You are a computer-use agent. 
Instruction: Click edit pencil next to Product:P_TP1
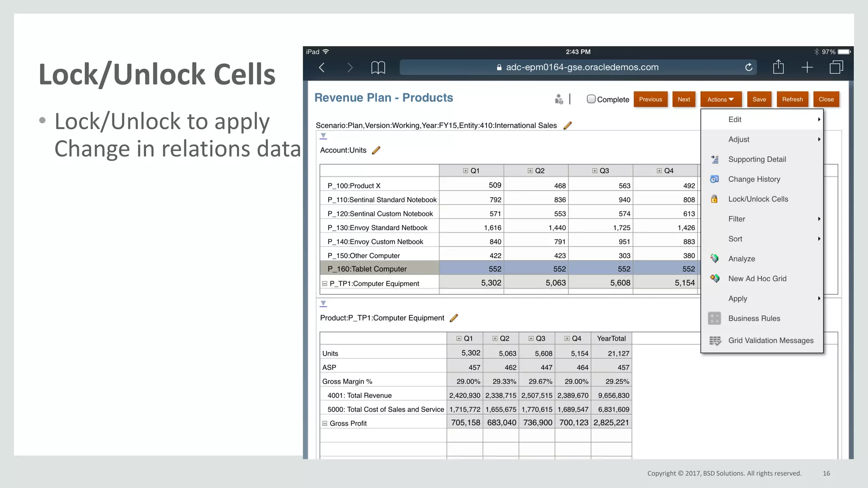[453, 318]
